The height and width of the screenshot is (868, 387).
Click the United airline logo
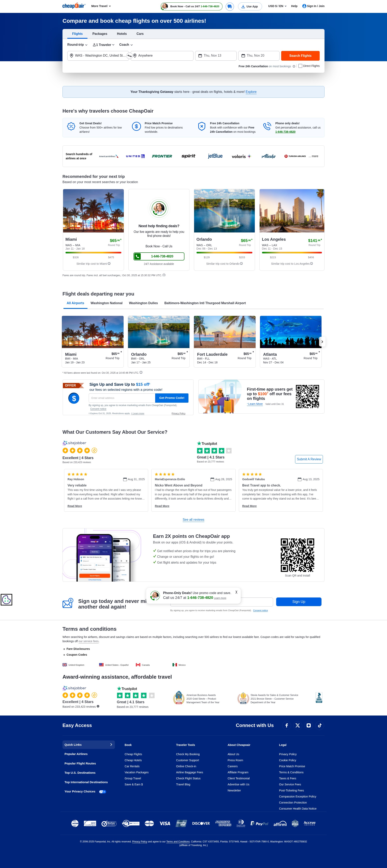tap(135, 156)
